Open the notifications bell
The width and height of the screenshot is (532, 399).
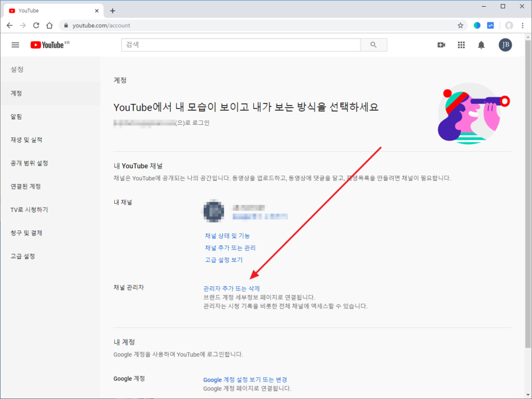click(481, 45)
